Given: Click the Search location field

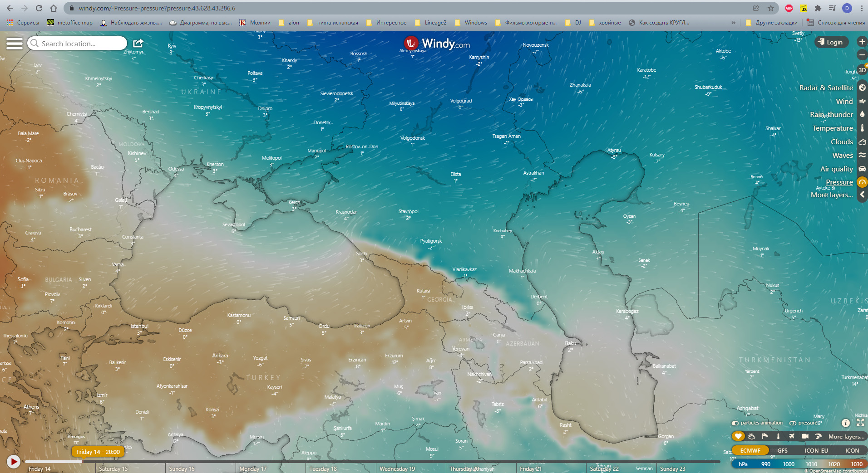Looking at the screenshot, I should [x=77, y=44].
